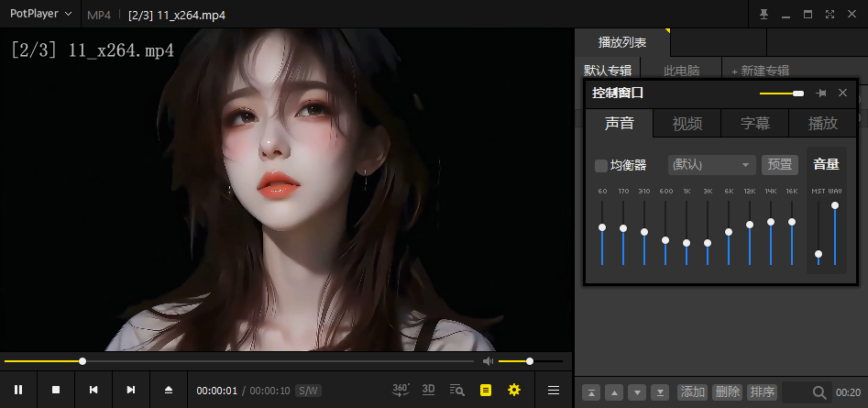Toggle 360 degree video mode
The height and width of the screenshot is (408, 868).
(401, 390)
